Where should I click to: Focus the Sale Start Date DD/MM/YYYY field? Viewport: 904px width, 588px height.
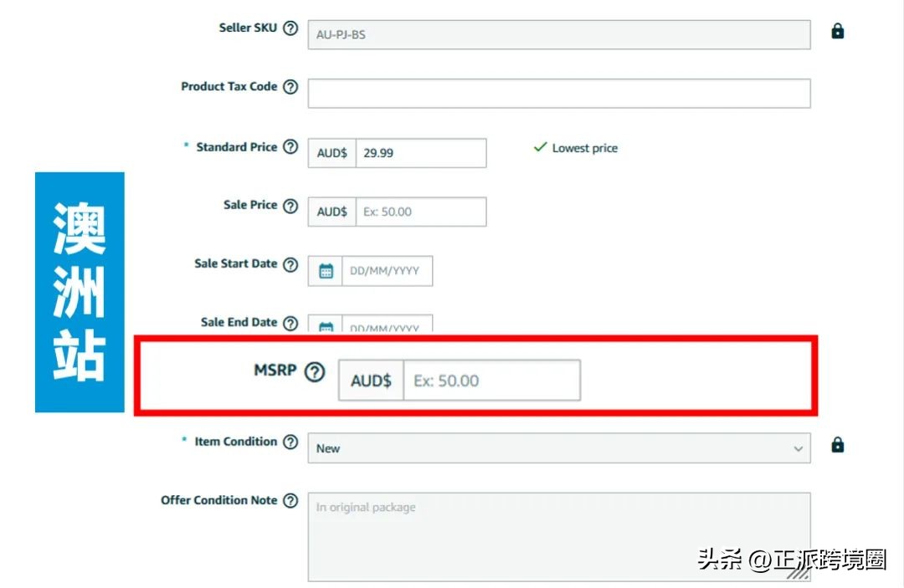point(387,271)
